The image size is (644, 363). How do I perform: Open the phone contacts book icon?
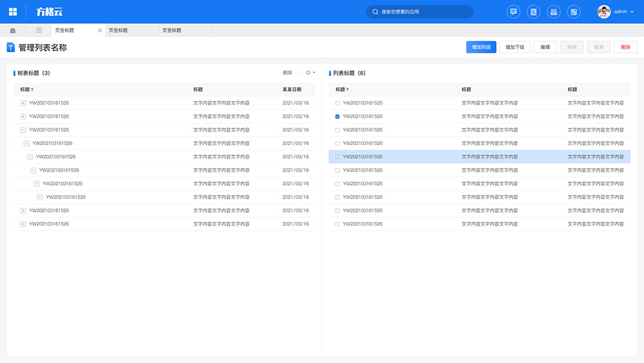click(x=533, y=12)
